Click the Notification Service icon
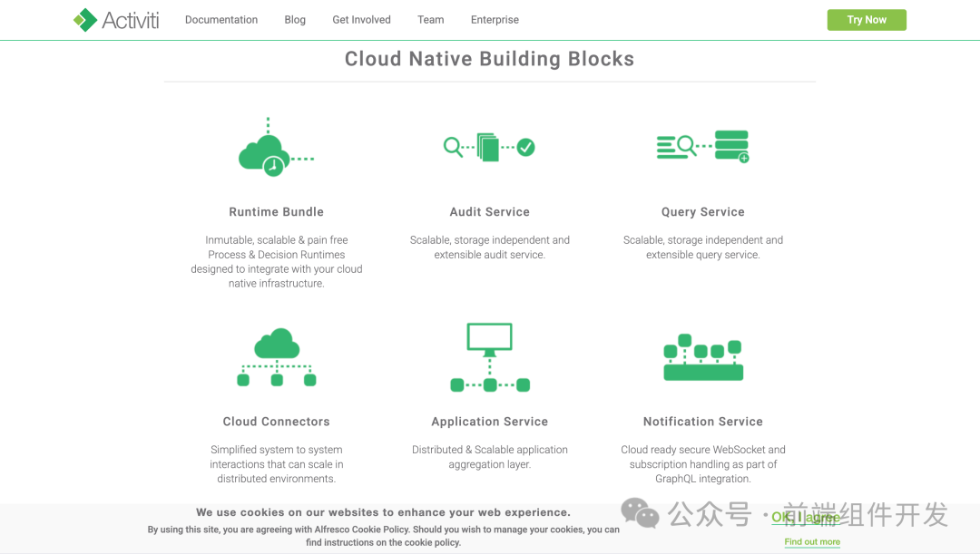Image resolution: width=980 pixels, height=554 pixels. [x=703, y=357]
